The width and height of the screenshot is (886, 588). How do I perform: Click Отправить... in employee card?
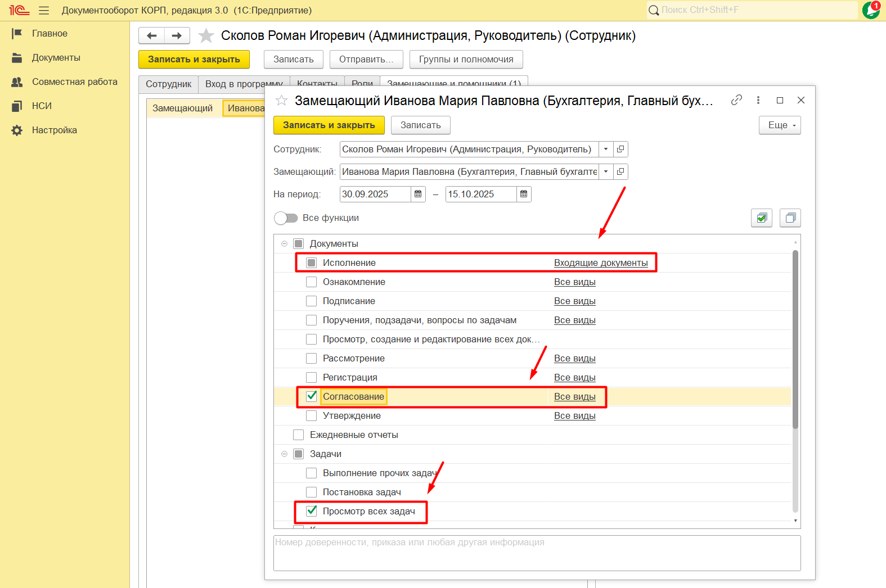coord(366,59)
